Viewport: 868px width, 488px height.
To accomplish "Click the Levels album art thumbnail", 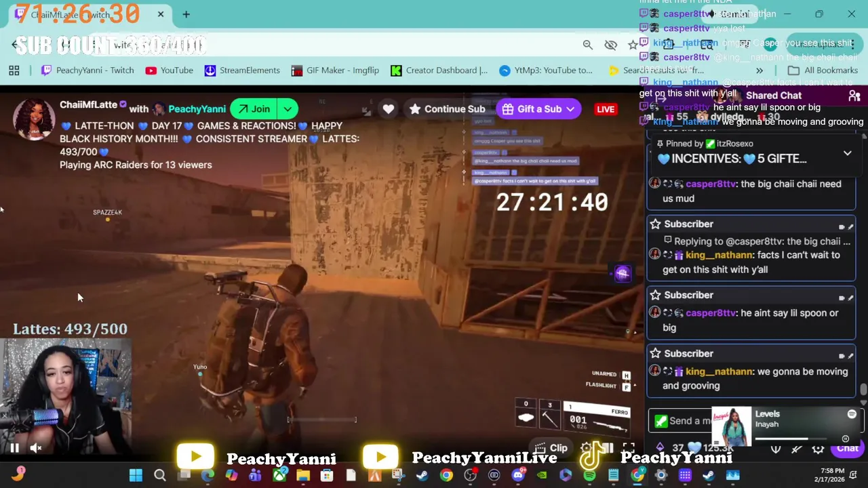I will 732,426.
